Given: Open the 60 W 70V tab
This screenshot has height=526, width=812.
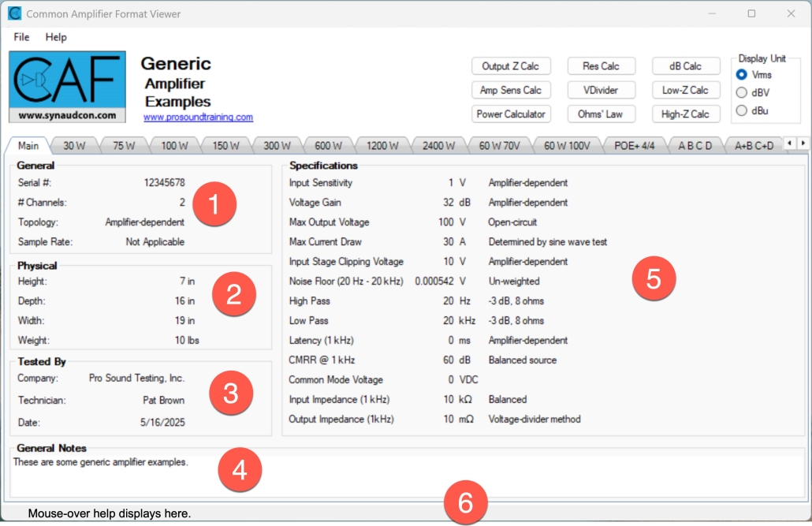Looking at the screenshot, I should (x=499, y=146).
